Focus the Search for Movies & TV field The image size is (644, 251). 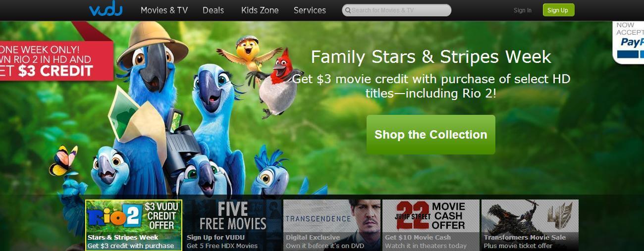[x=397, y=10]
